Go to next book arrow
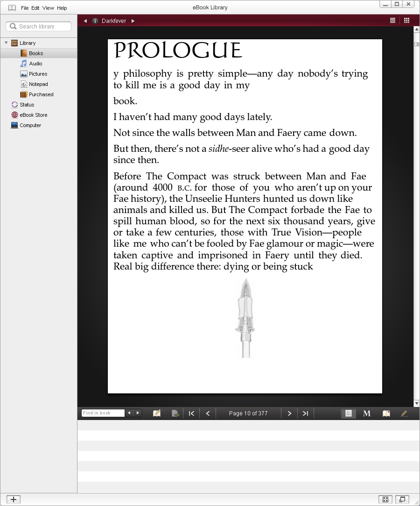Image resolution: width=420 pixels, height=506 pixels. point(133,21)
